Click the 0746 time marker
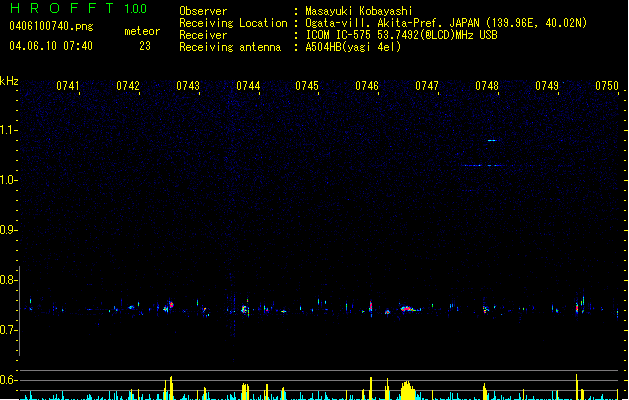This screenshot has height=400, width=629. pos(367,86)
